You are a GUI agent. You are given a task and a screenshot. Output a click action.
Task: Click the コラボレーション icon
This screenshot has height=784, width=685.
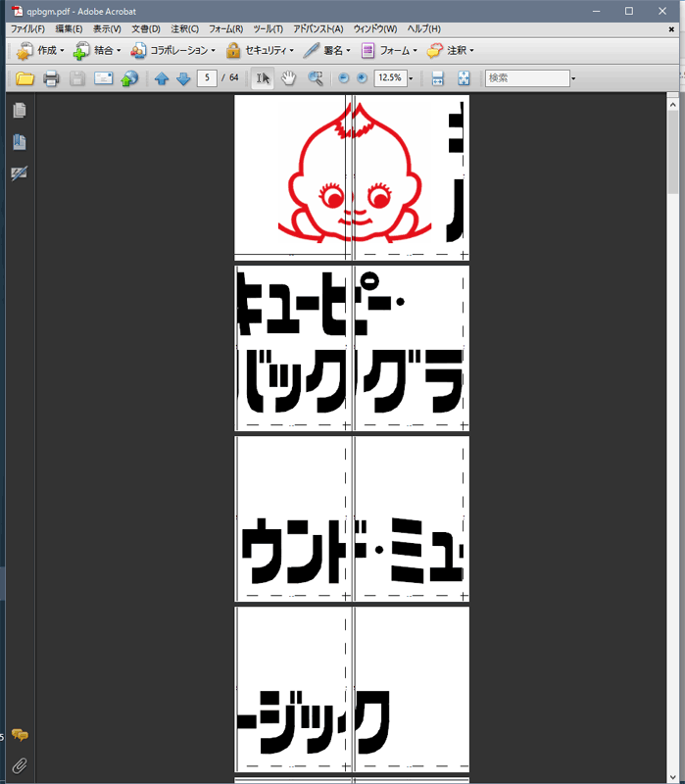(x=138, y=51)
